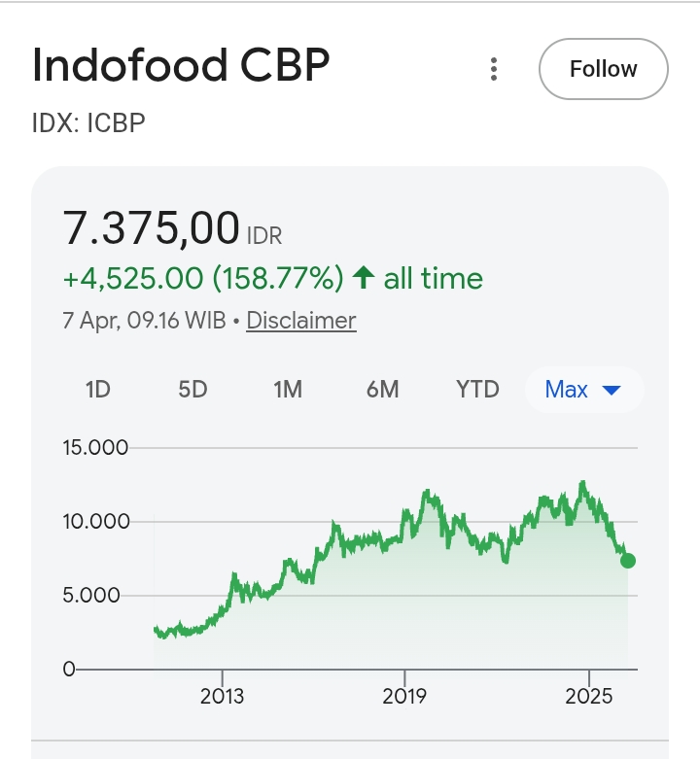700x759 pixels.
Task: Click the green dot at chart end
Action: coord(628,561)
